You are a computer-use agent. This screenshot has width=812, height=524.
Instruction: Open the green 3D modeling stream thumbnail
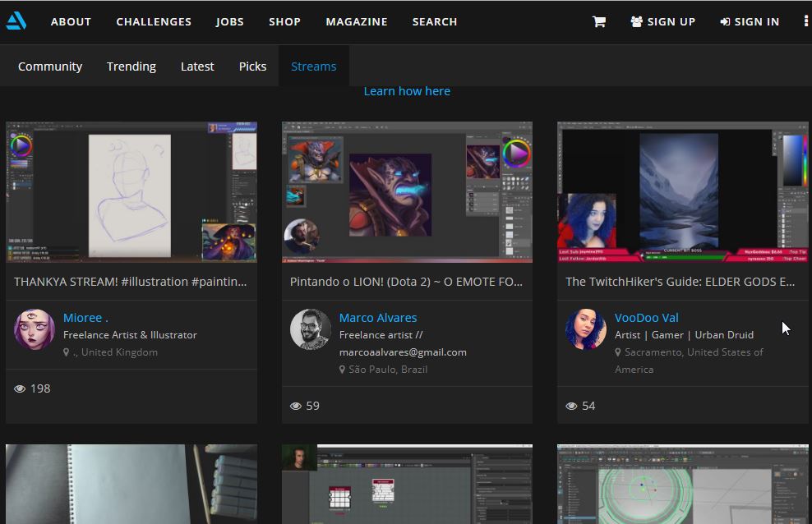click(683, 485)
